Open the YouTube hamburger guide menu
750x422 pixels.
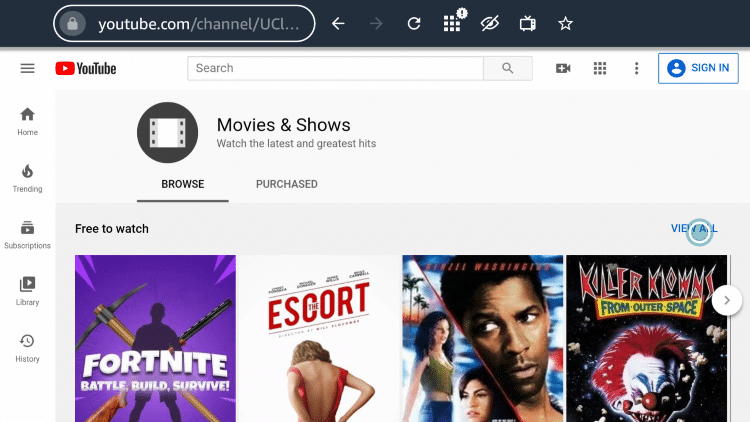pos(27,68)
